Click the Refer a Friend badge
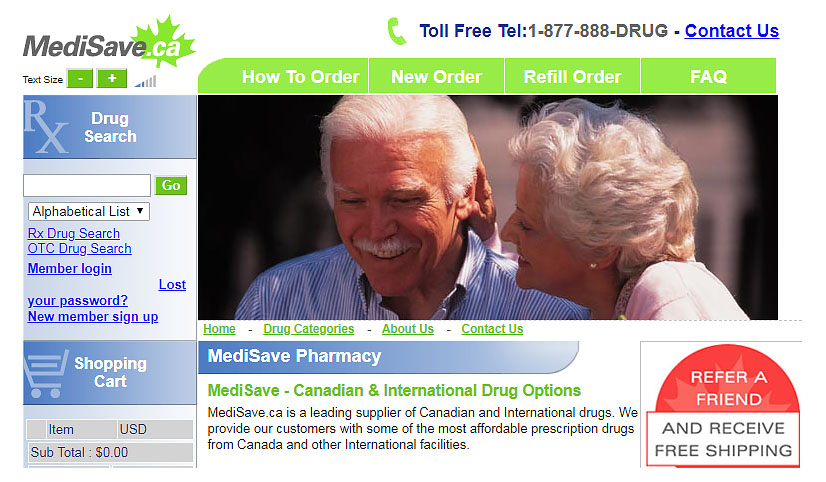 (x=724, y=406)
